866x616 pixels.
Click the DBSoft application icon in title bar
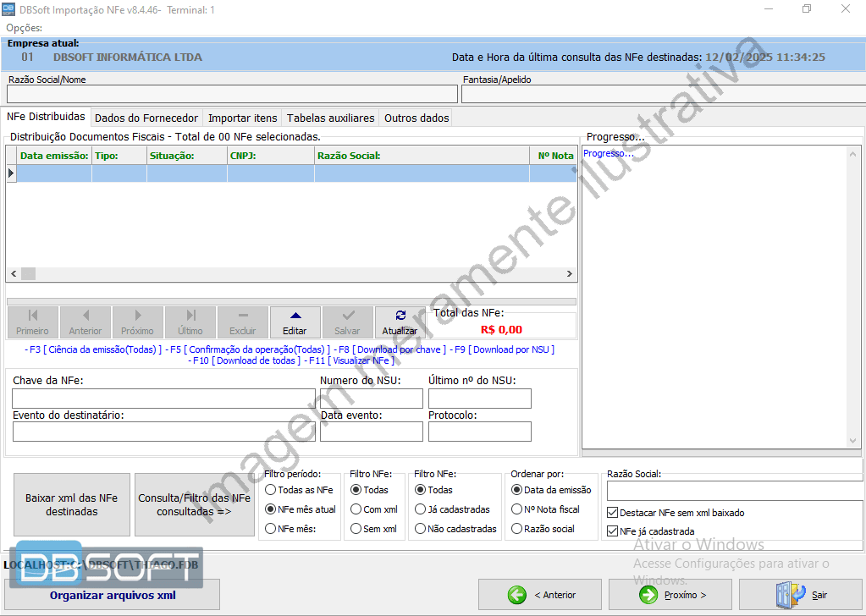click(10, 8)
